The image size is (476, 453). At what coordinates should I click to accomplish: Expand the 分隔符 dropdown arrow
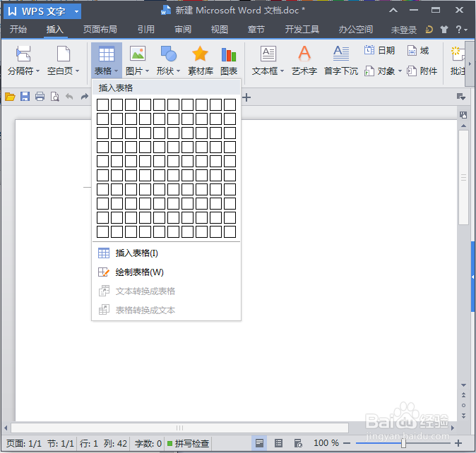click(38, 71)
